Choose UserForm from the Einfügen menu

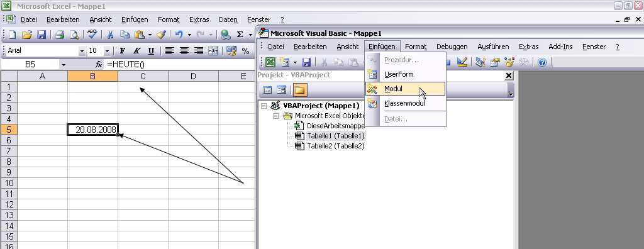(406, 74)
